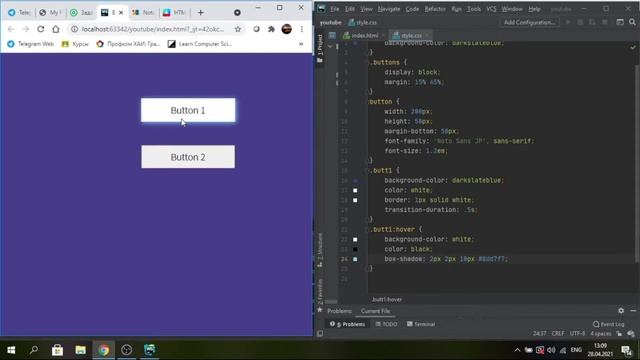The height and width of the screenshot is (360, 640).
Task: Switch to the Telegram browser tab
Action: click(x=19, y=13)
